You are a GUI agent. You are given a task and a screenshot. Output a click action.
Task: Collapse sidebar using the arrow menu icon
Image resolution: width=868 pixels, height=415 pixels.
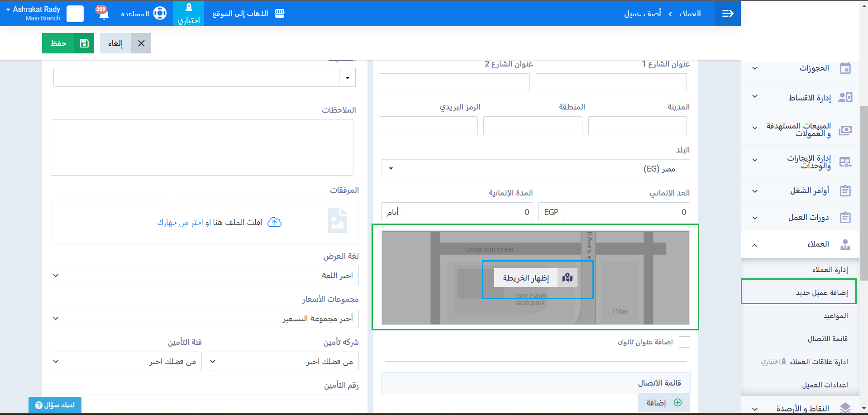(x=728, y=14)
